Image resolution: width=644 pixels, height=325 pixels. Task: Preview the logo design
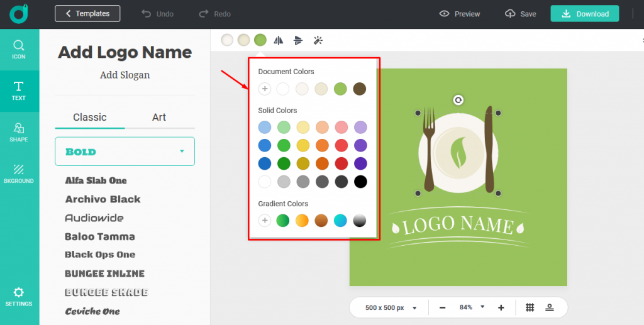point(460,14)
